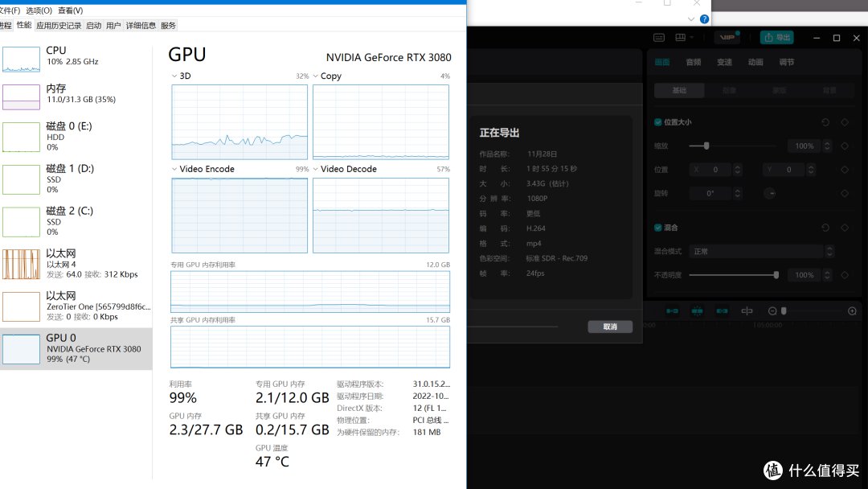This screenshot has width=868, height=489.
Task: Uncheck the 混合 checkbox
Action: (x=657, y=228)
